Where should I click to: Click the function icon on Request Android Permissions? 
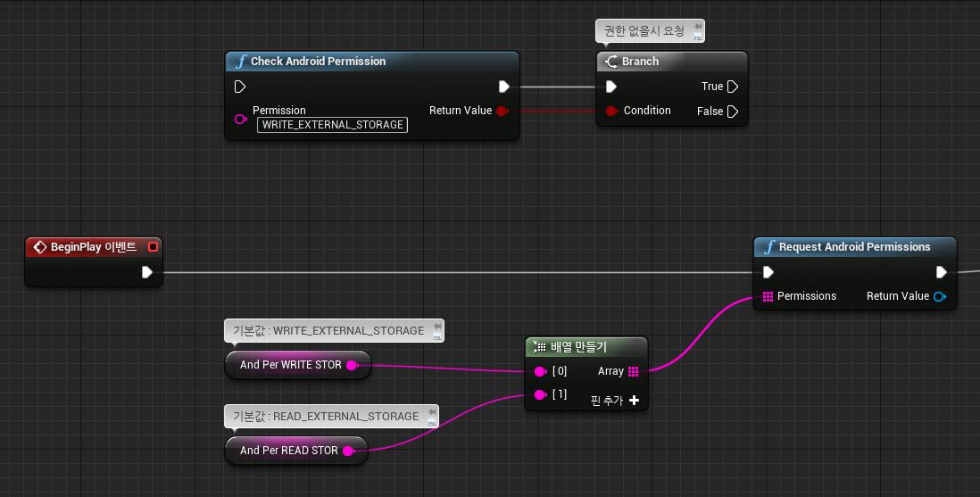tap(769, 247)
